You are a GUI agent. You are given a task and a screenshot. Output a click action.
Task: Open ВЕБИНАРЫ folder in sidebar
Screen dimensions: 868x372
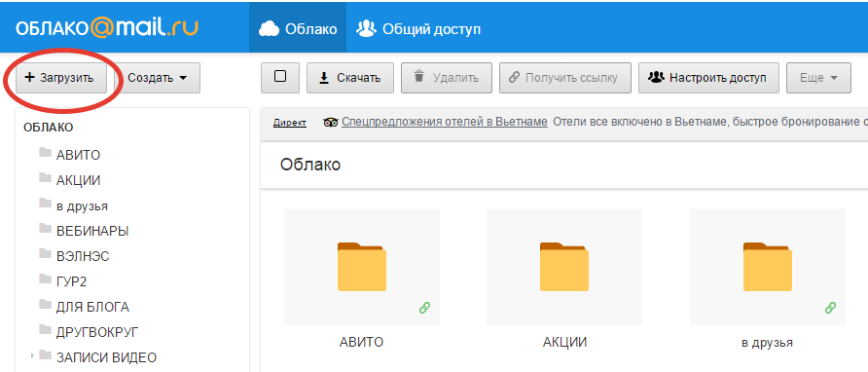click(92, 231)
